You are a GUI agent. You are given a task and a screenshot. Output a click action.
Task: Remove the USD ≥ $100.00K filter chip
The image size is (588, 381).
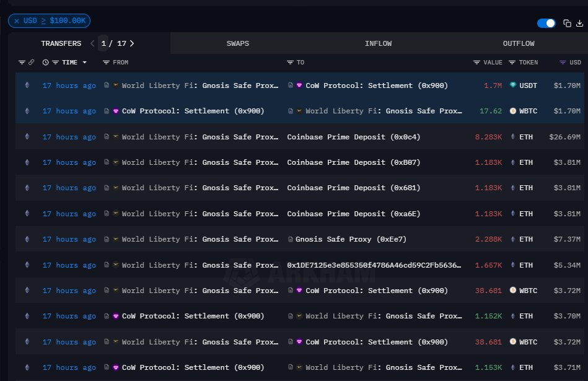pyautogui.click(x=17, y=21)
